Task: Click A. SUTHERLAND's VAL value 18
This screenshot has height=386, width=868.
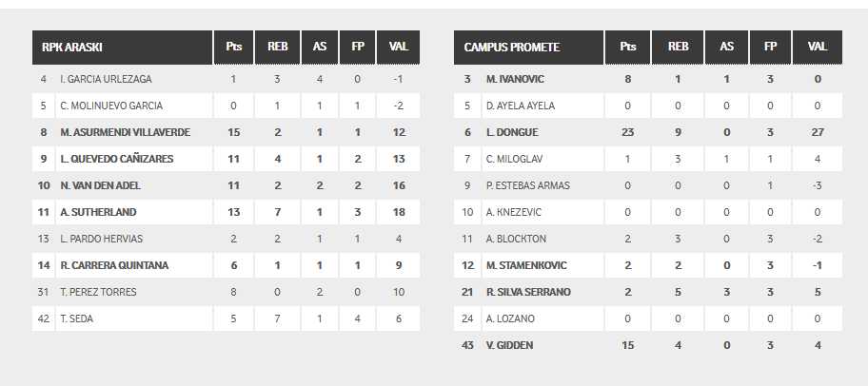Action: click(x=399, y=212)
